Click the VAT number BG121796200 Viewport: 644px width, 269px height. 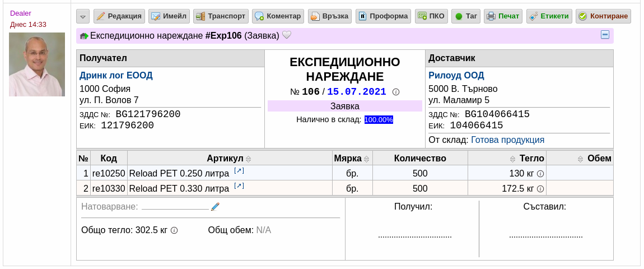(x=148, y=114)
